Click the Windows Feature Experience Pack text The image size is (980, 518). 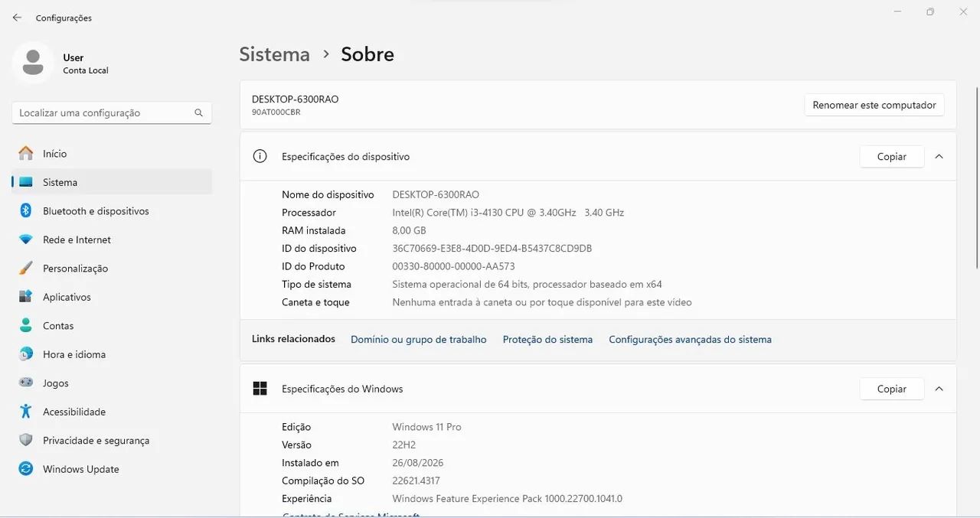[x=507, y=499]
